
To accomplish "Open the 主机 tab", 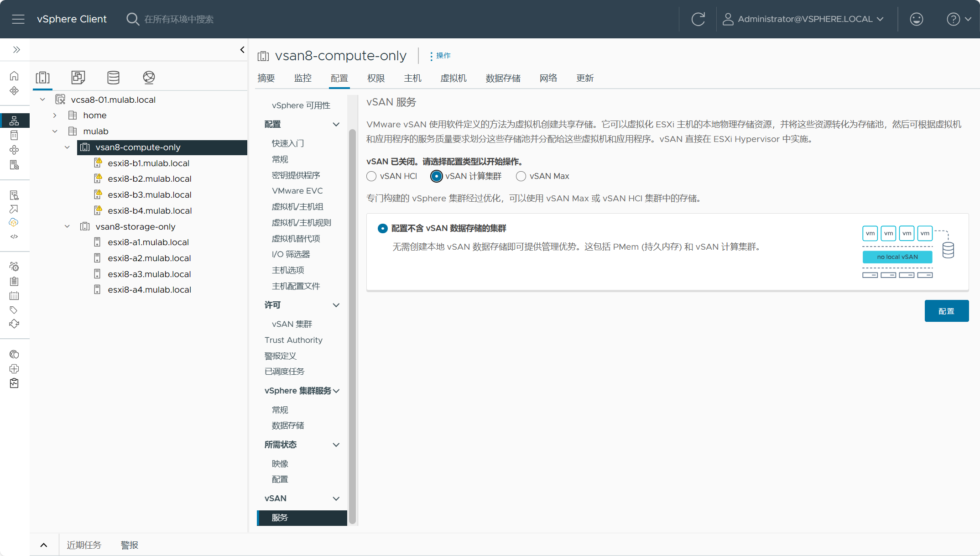I will click(412, 78).
